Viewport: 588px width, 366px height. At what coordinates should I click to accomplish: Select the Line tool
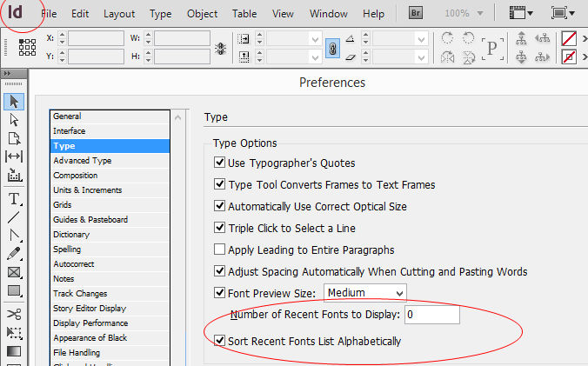[14, 217]
